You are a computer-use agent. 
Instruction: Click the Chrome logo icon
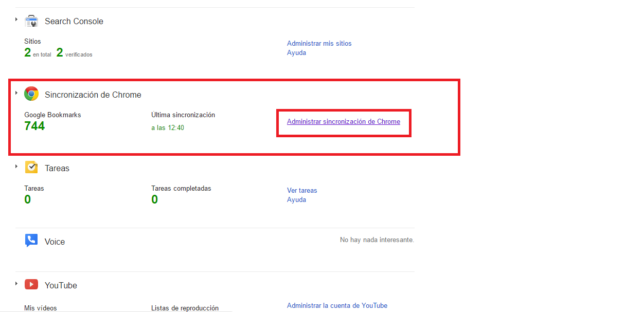click(x=31, y=94)
